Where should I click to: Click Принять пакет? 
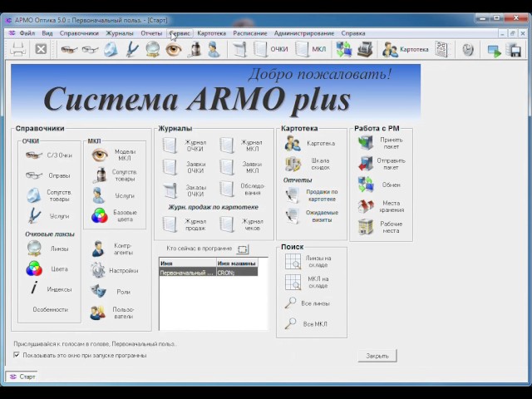point(381,143)
